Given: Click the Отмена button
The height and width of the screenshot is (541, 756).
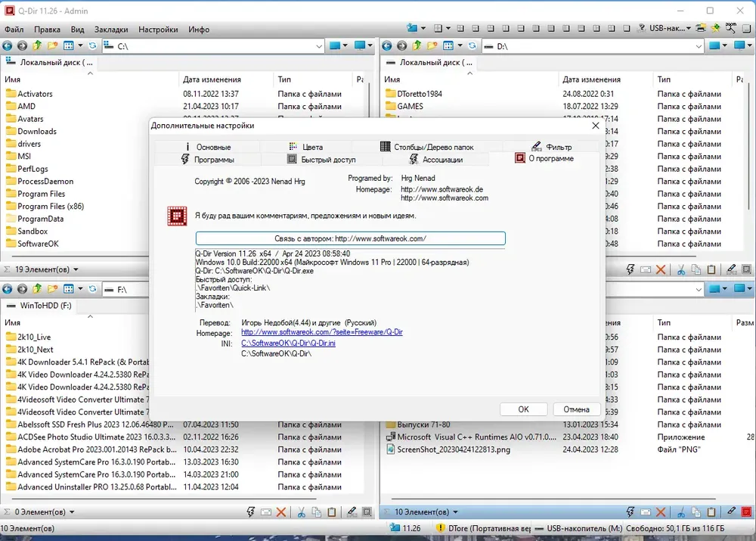Looking at the screenshot, I should [x=577, y=409].
